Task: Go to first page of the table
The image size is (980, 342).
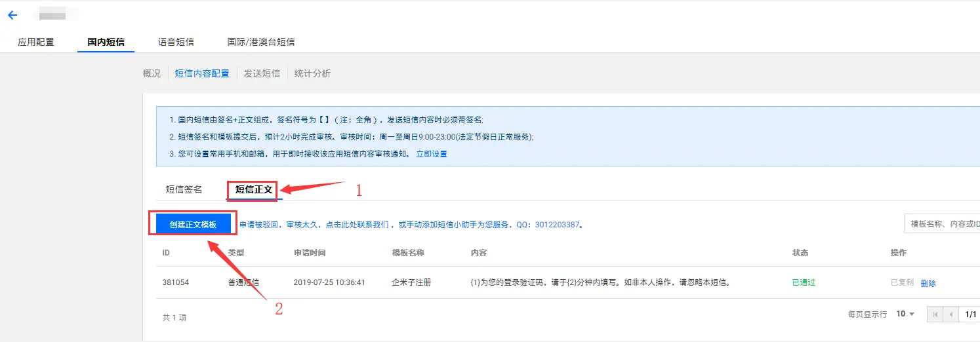Action: coord(935,314)
